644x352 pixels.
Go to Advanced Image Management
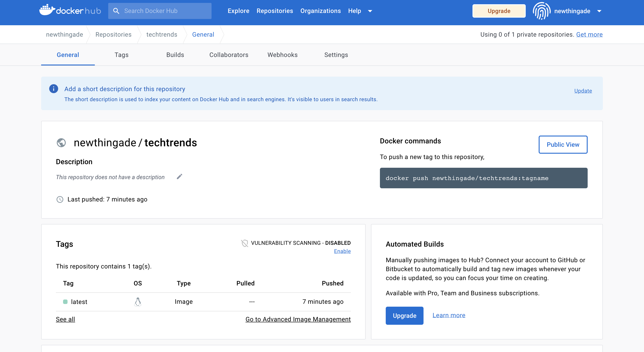(x=298, y=319)
